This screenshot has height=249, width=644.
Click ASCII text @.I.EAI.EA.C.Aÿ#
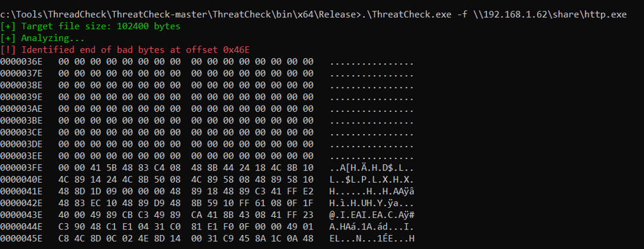(x=372, y=215)
